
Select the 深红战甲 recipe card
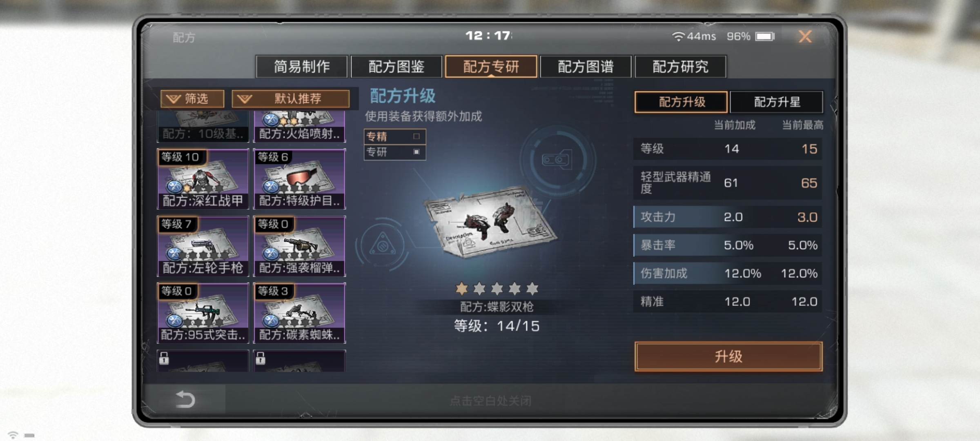point(203,179)
